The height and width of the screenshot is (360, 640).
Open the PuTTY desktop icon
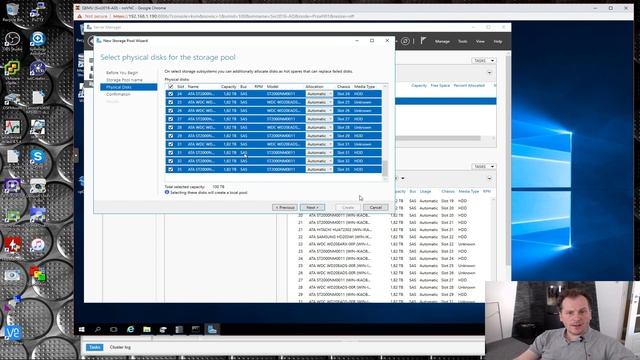[x=38, y=11]
